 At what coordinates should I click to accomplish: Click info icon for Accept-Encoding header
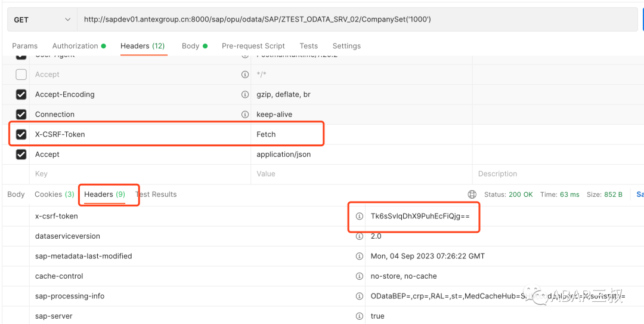pos(245,94)
